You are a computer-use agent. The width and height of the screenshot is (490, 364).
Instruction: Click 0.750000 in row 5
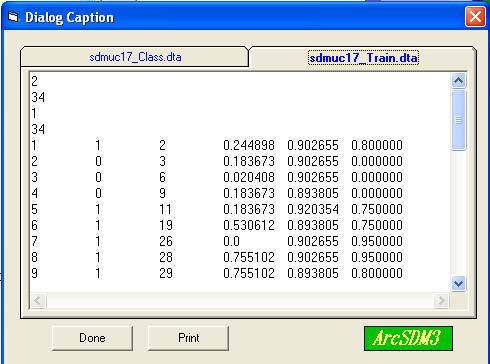click(377, 209)
